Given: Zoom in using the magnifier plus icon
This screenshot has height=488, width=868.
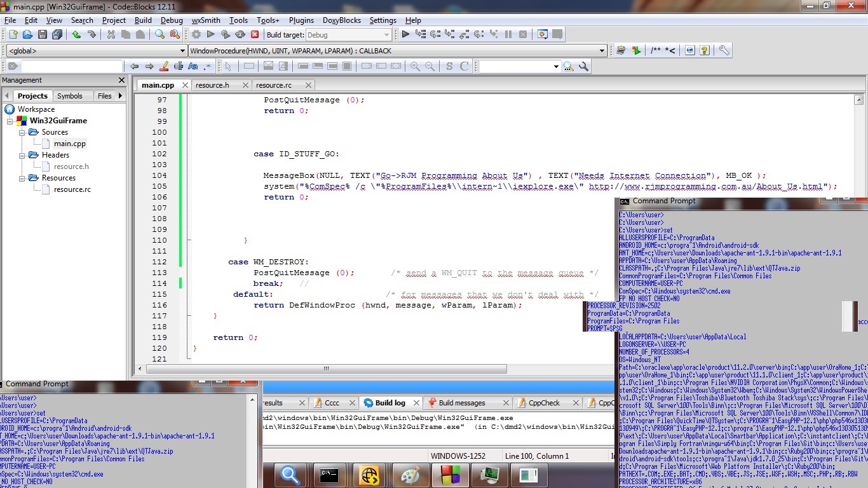Looking at the screenshot, I should (415, 66).
